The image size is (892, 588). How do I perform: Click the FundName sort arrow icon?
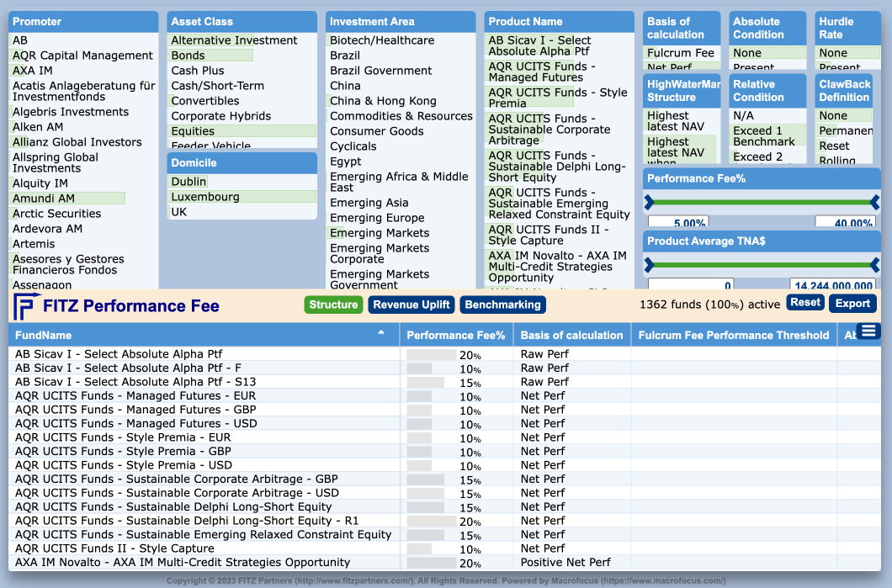381,334
